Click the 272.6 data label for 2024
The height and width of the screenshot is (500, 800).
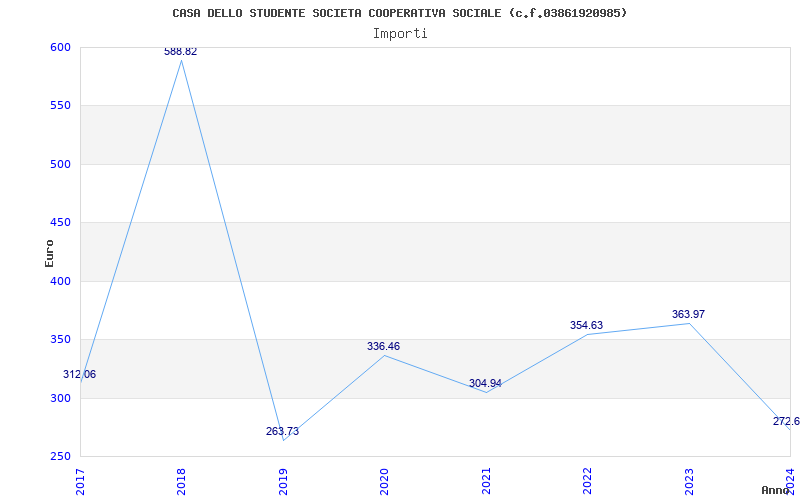click(786, 421)
